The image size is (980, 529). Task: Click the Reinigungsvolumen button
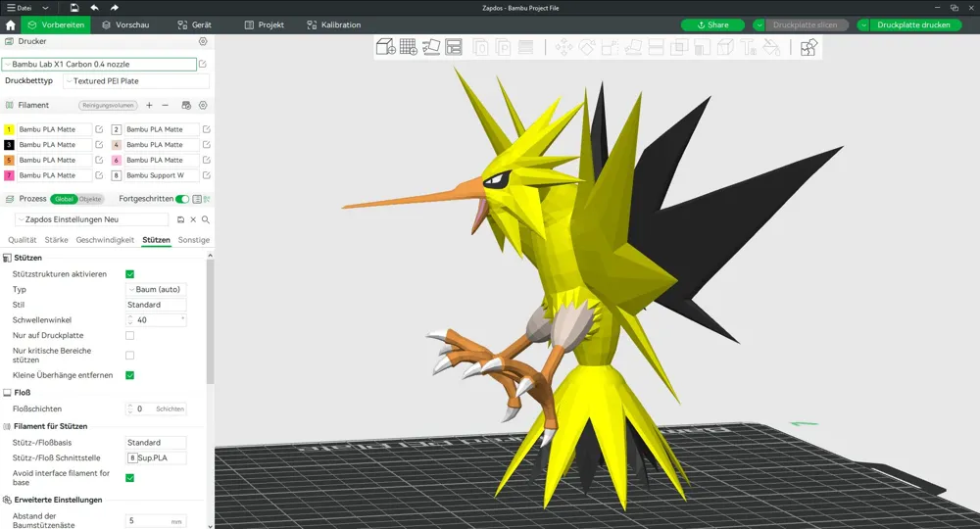[x=108, y=105]
